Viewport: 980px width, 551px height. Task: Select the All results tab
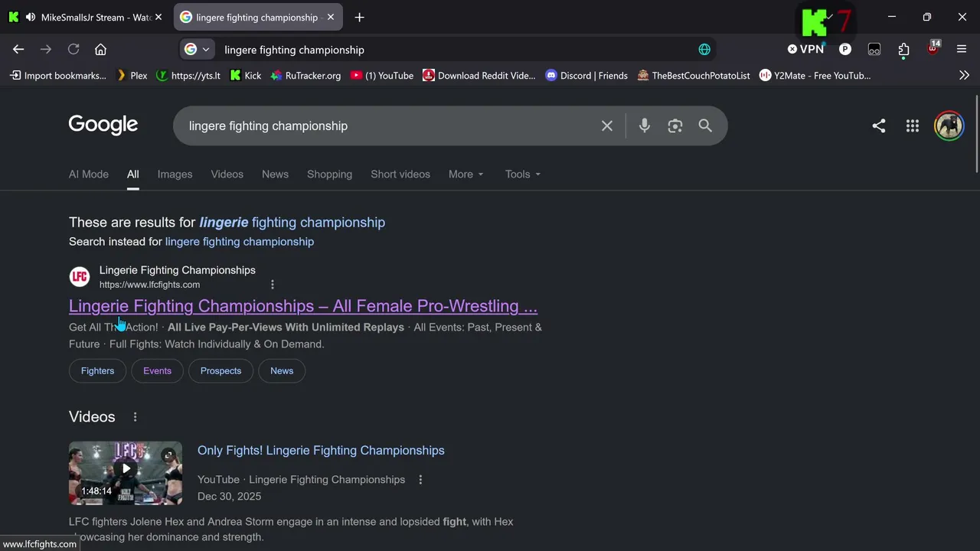click(133, 174)
